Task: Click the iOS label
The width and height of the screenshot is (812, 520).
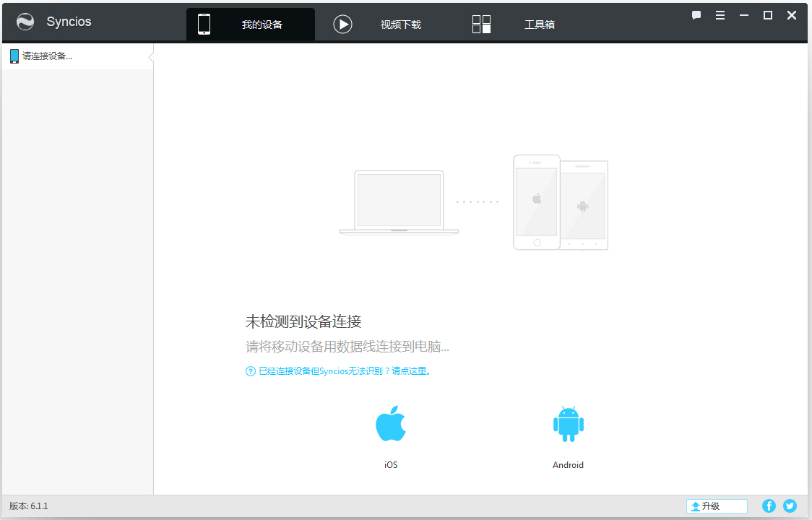Action: (x=391, y=464)
